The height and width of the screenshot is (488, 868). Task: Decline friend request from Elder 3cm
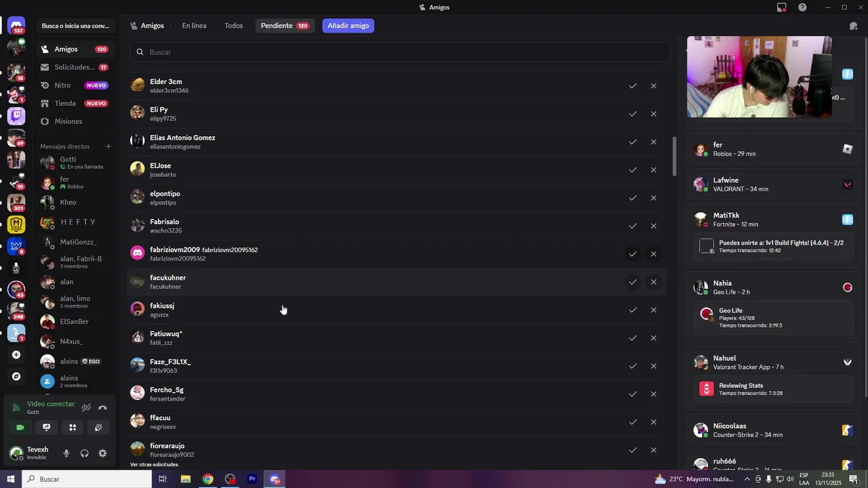point(654,86)
